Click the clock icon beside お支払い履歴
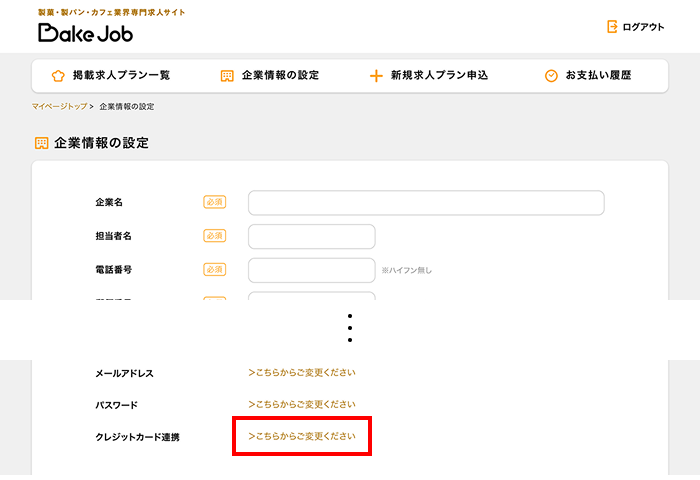Image resolution: width=700 pixels, height=480 pixels. point(551,76)
